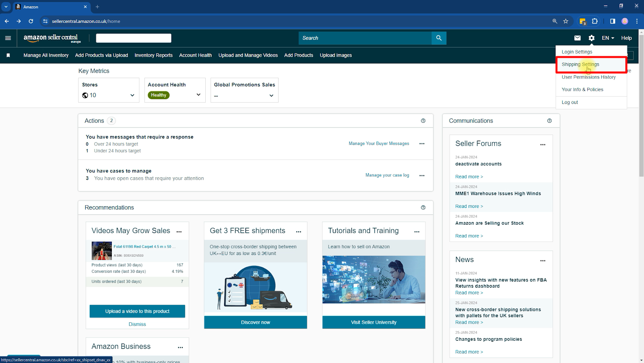Click the blank account selector box

coord(134,38)
